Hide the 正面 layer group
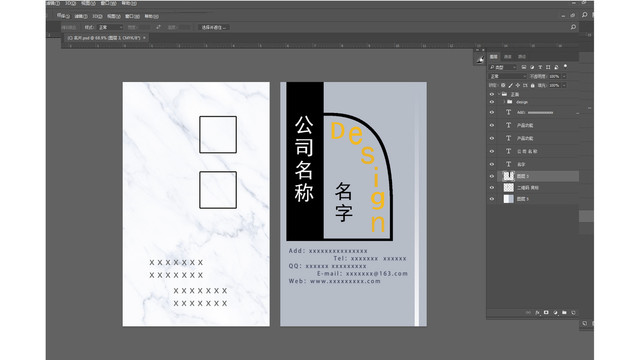Image resolution: width=640 pixels, height=360 pixels. [x=491, y=94]
